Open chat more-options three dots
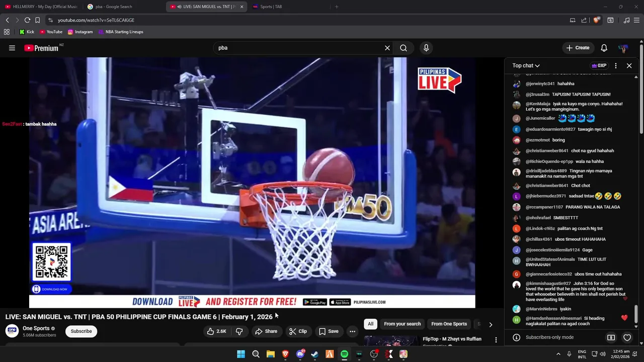 coord(616,65)
